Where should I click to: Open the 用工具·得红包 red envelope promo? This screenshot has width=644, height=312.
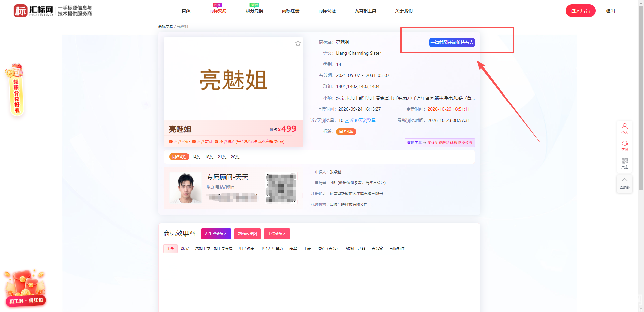click(25, 288)
